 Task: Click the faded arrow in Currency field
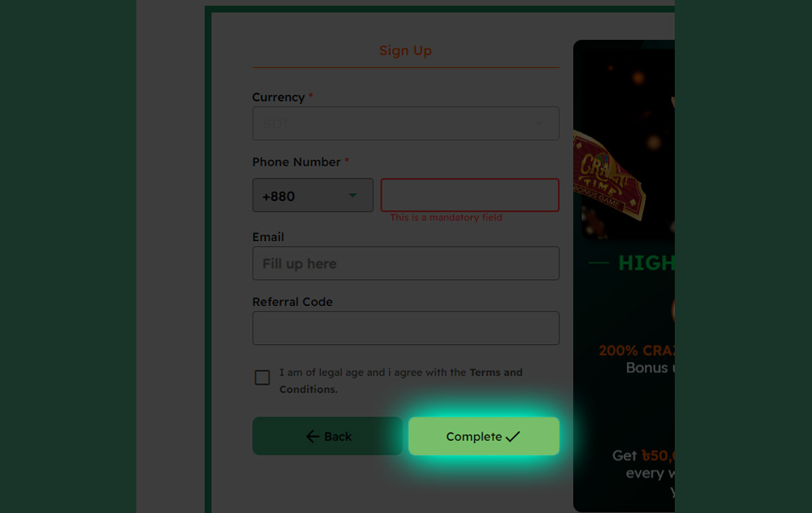[538, 123]
